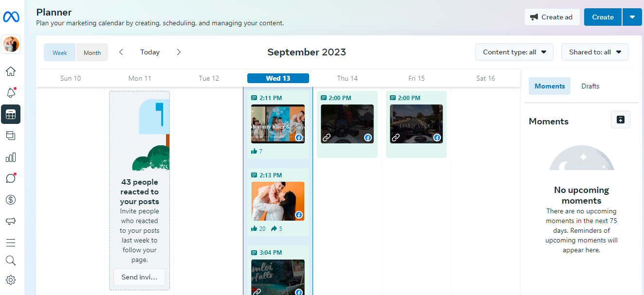The width and height of the screenshot is (644, 295).
Task: Select the Wed 13 day header
Action: 278,78
